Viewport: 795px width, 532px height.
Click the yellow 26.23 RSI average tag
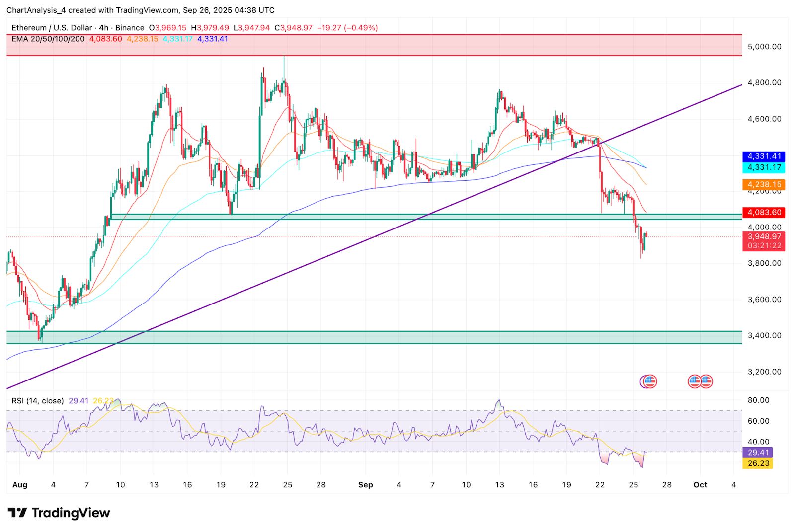click(758, 463)
